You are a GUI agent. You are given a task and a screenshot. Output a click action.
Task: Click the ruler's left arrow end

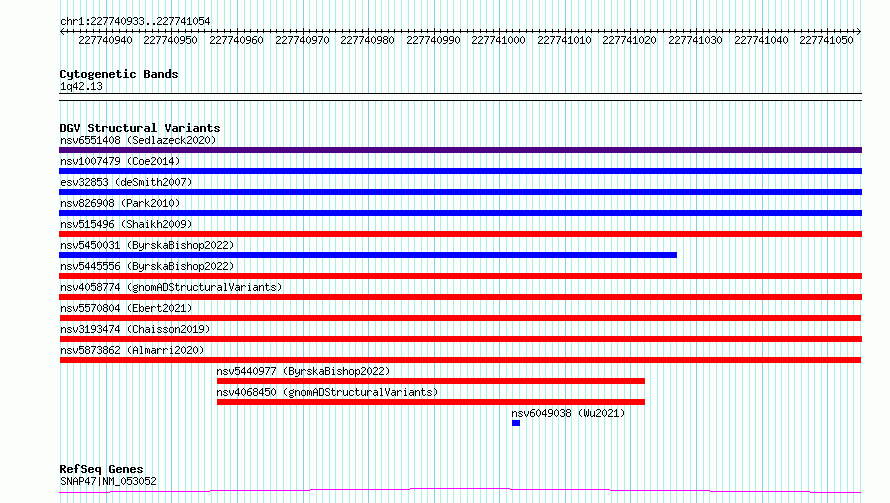pyautogui.click(x=62, y=32)
